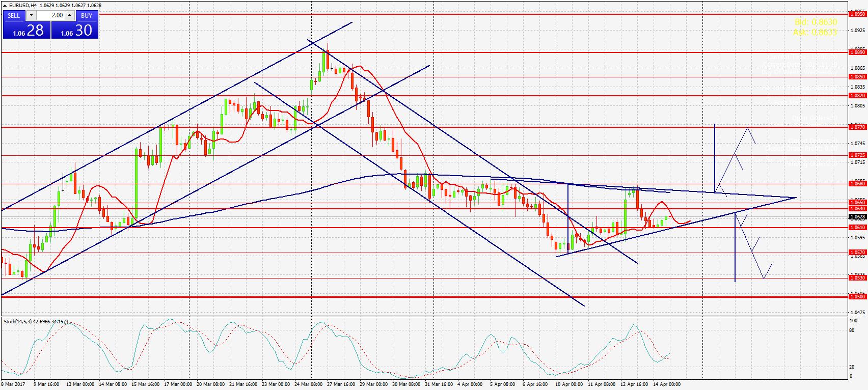868x390 pixels.
Task: Click the 27 Mar 16:00 time axis label
Action: pyautogui.click(x=341, y=384)
